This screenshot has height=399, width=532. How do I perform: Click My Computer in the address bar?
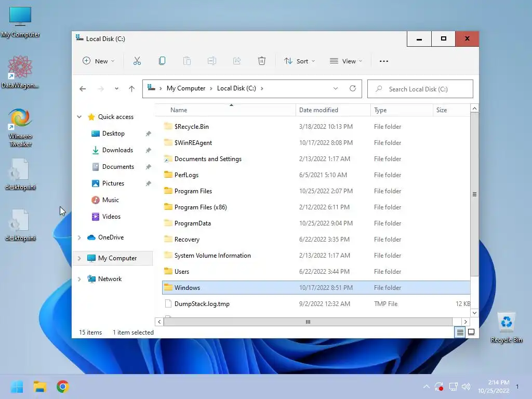coord(186,88)
